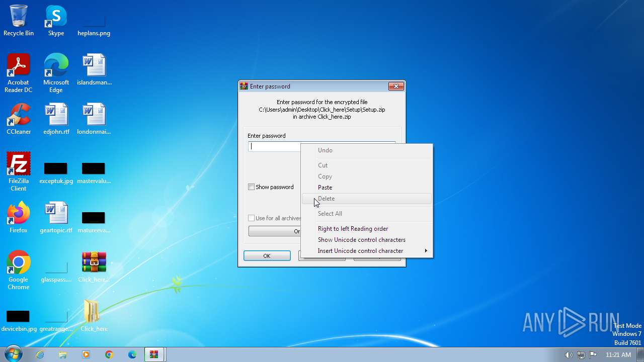Select Cut in the context menu

[367, 165]
